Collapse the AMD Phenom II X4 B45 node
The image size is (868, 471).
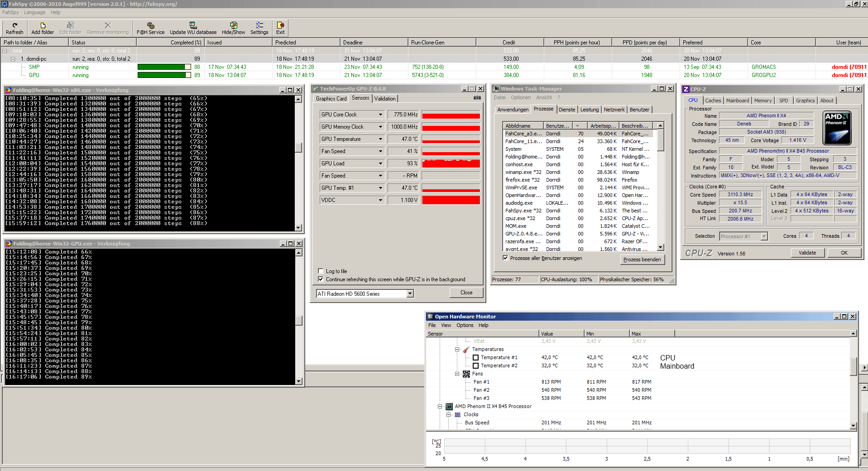440,407
